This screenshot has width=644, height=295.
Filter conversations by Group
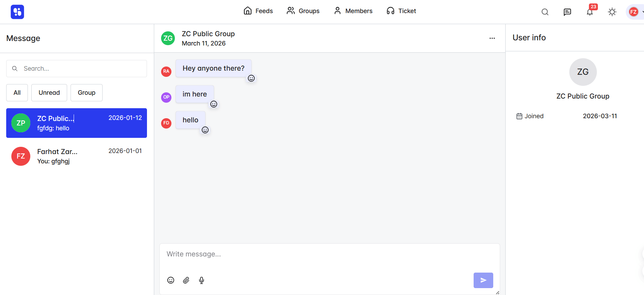(86, 93)
